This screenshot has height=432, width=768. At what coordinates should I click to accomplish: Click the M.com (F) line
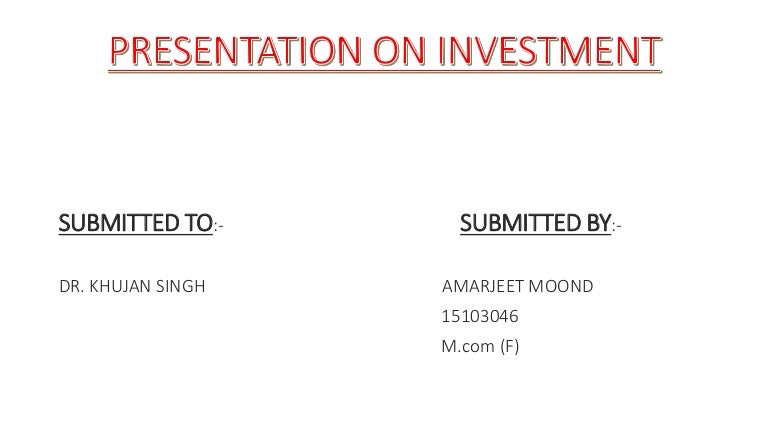480,348
